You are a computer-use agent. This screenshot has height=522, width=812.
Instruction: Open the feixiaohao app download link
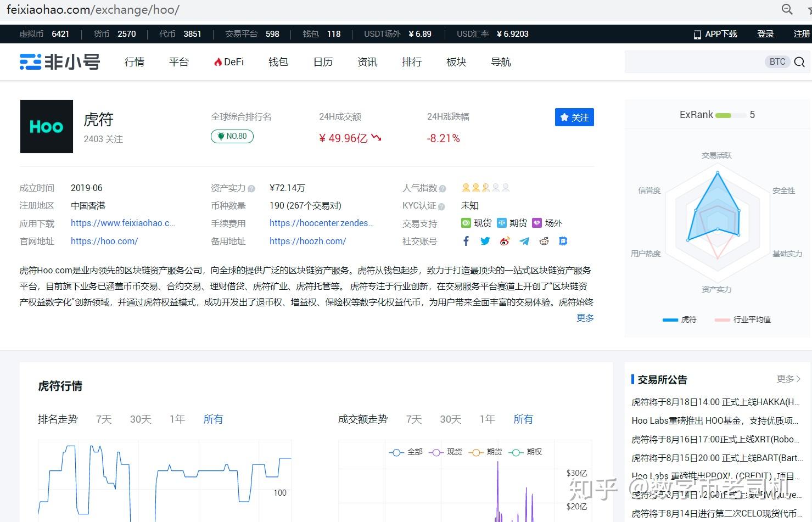coord(123,223)
